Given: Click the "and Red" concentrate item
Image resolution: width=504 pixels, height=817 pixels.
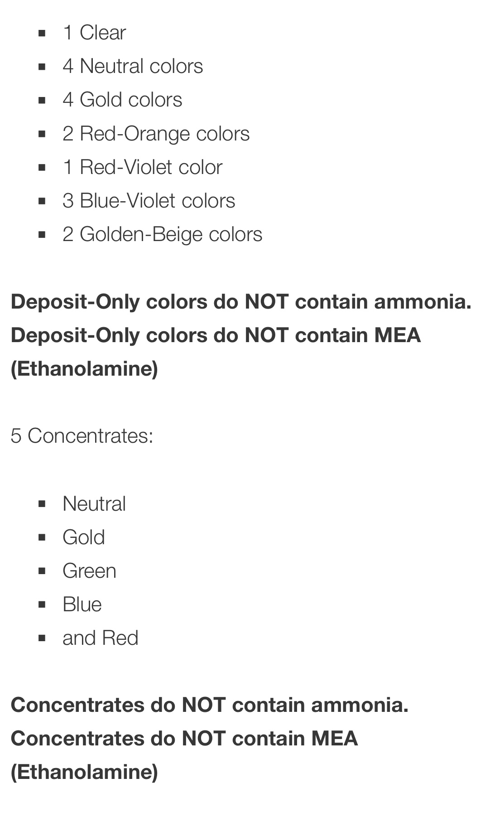Looking at the screenshot, I should [x=100, y=638].
